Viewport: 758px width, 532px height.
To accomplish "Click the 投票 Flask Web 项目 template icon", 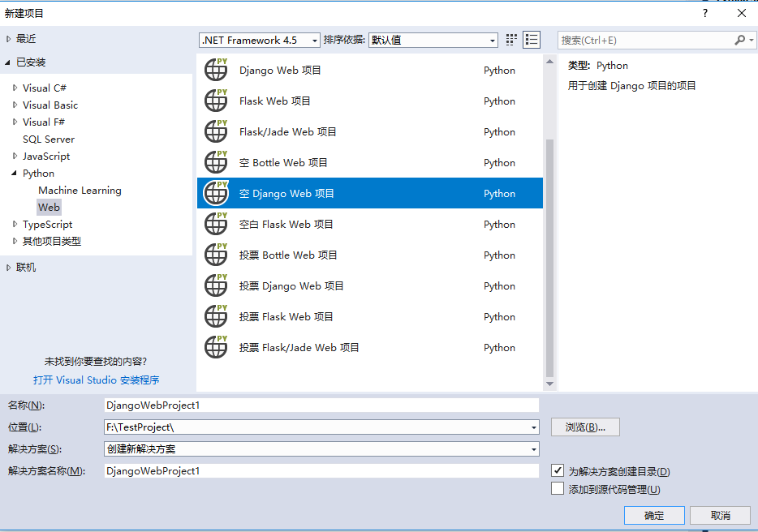I will pyautogui.click(x=216, y=317).
